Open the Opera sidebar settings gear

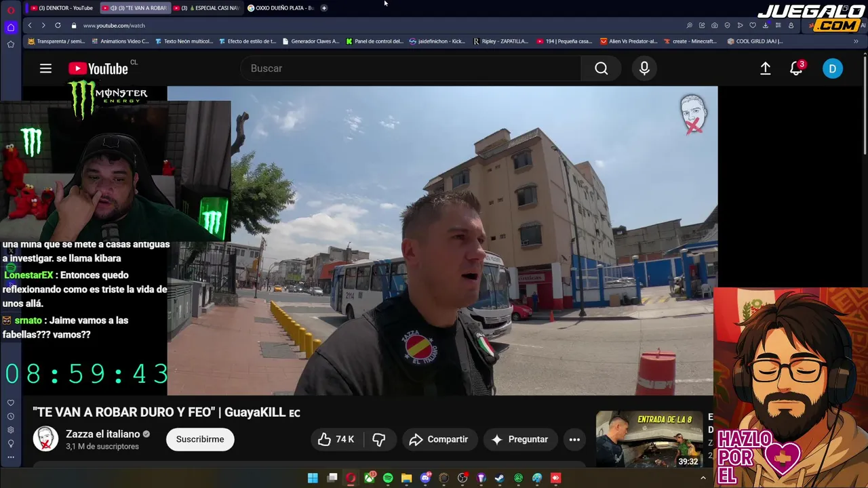(11, 430)
